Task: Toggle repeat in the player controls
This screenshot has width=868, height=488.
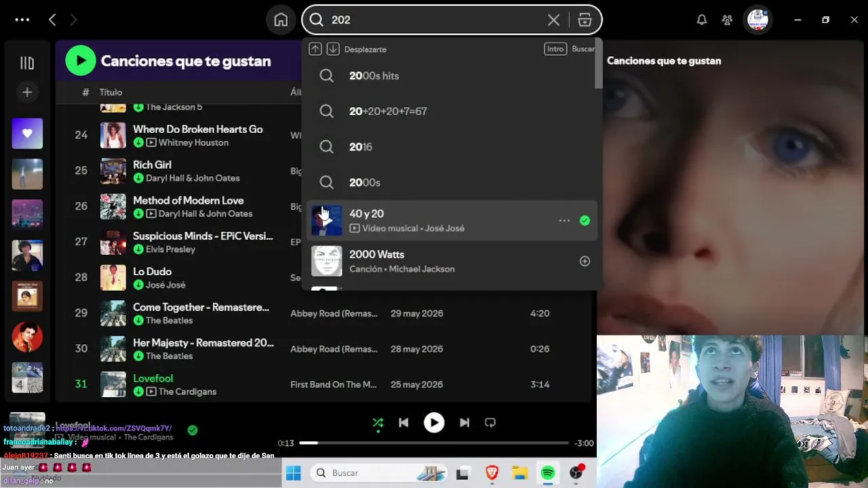Action: tap(490, 423)
